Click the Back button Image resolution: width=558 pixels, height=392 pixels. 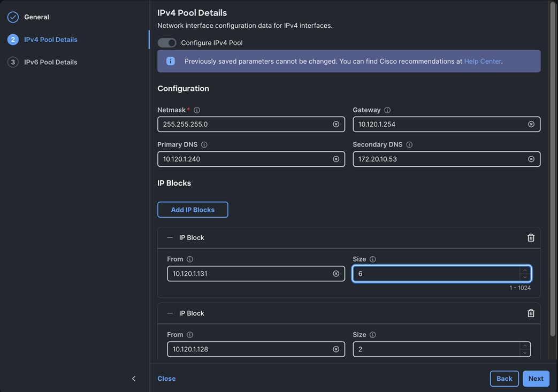point(505,379)
